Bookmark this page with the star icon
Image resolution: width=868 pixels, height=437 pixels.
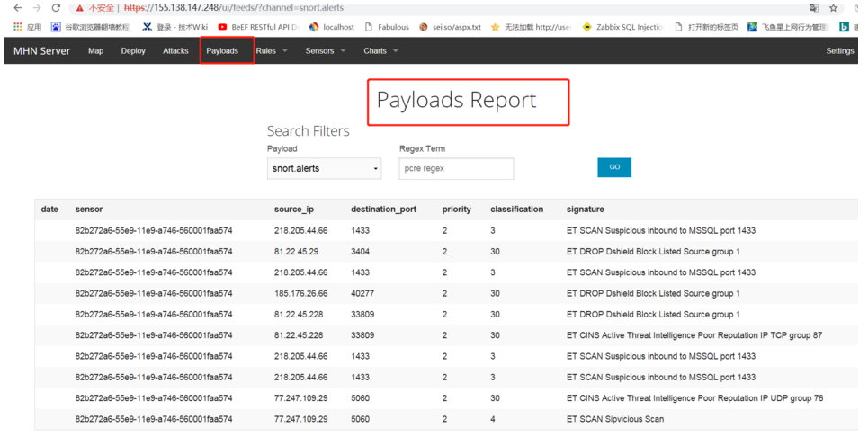pos(833,8)
